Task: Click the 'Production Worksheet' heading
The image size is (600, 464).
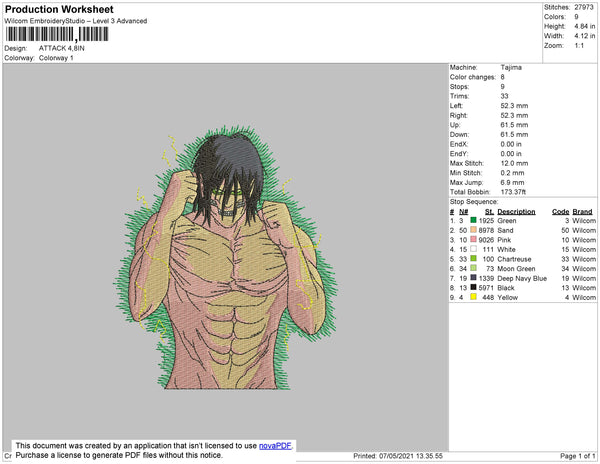Action: (x=59, y=9)
